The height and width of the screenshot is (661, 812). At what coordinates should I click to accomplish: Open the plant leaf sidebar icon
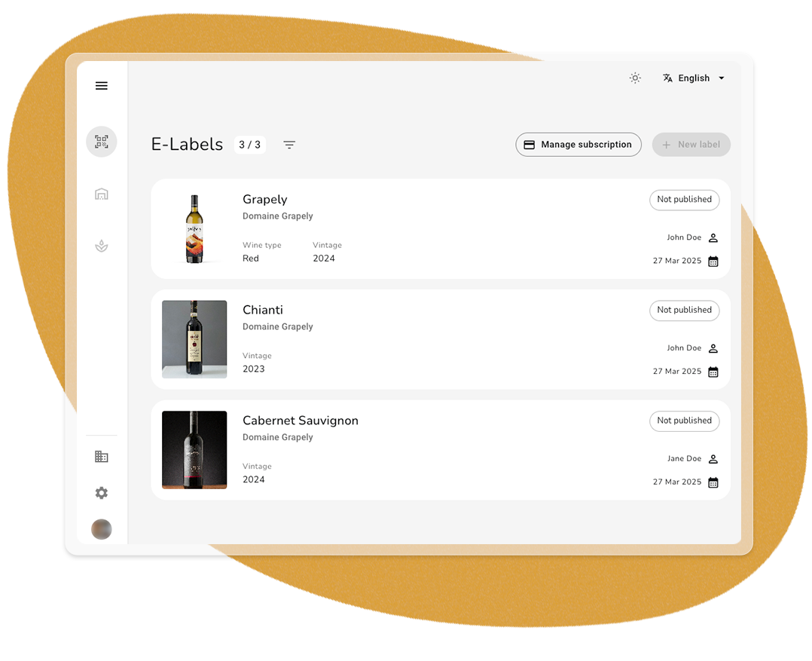point(102,246)
